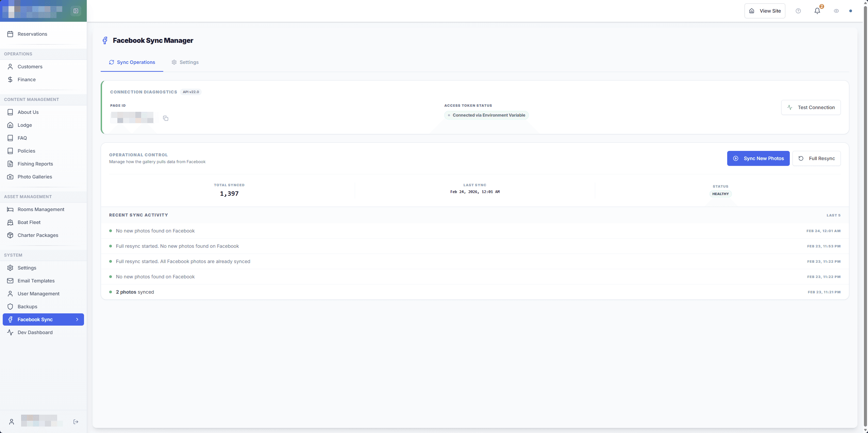This screenshot has width=868, height=433.
Task: Open the Reservations calendar section
Action: coord(32,34)
